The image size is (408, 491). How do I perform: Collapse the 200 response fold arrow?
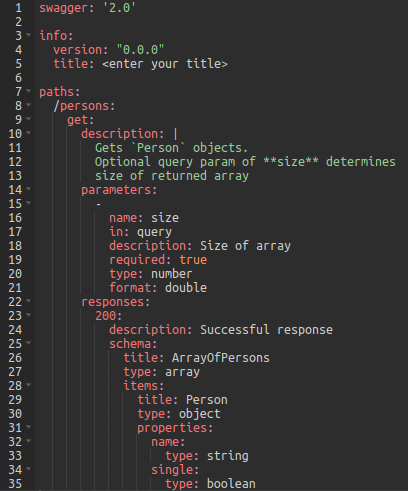tap(29, 315)
